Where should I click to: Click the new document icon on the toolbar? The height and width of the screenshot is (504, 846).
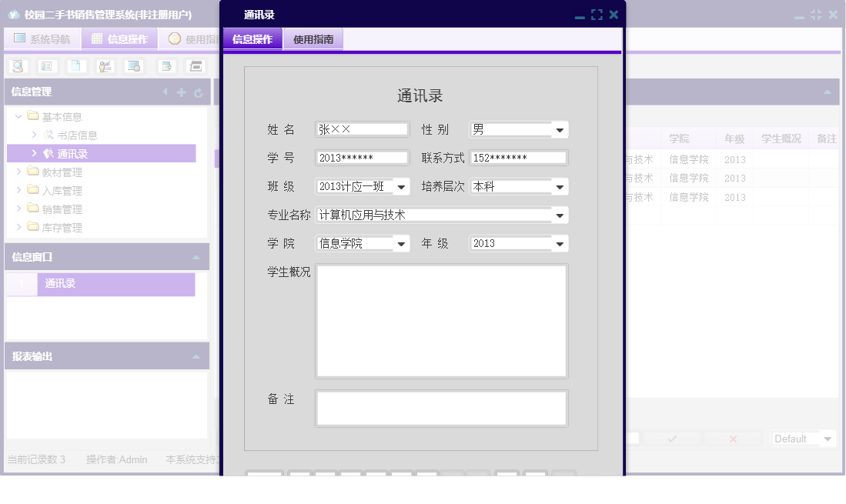pos(76,66)
